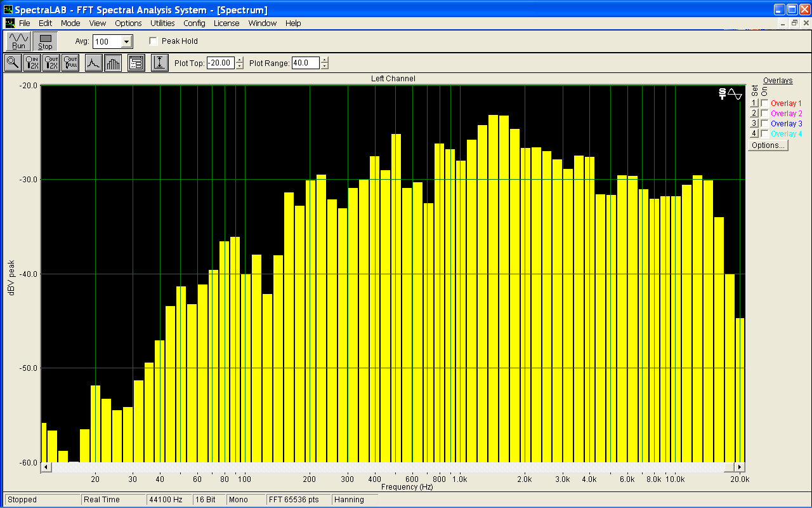812x508 pixels.
Task: Click the Real Time status bar entry
Action: (114, 500)
